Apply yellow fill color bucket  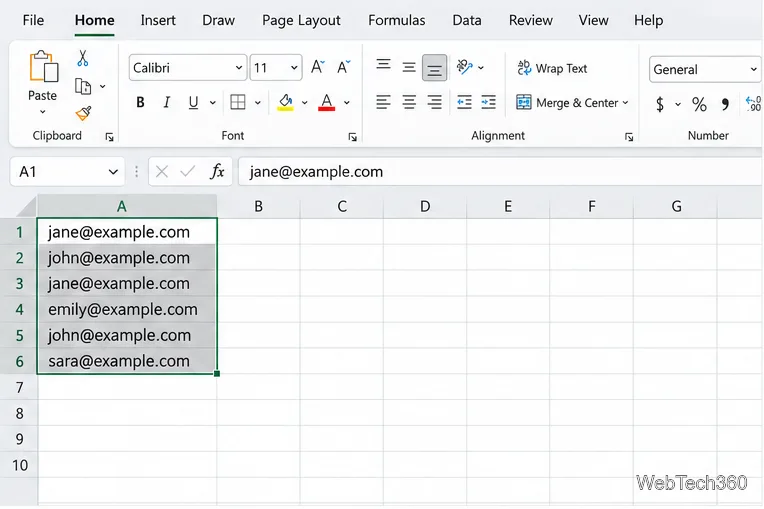[286, 102]
